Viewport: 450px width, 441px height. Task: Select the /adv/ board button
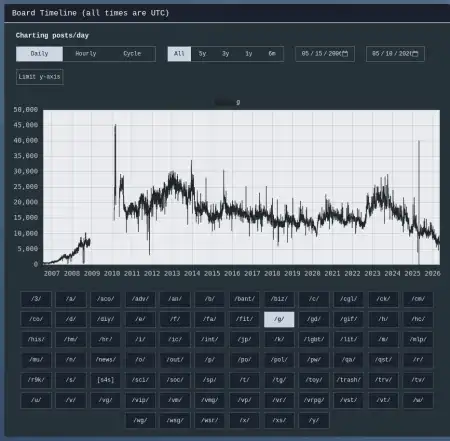pyautogui.click(x=140, y=299)
